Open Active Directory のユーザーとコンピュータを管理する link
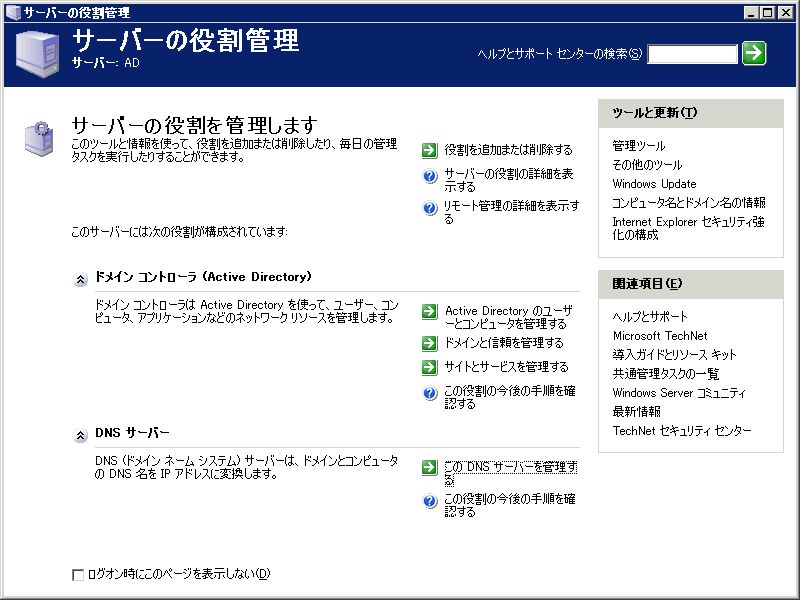The height and width of the screenshot is (600, 800). tap(509, 317)
